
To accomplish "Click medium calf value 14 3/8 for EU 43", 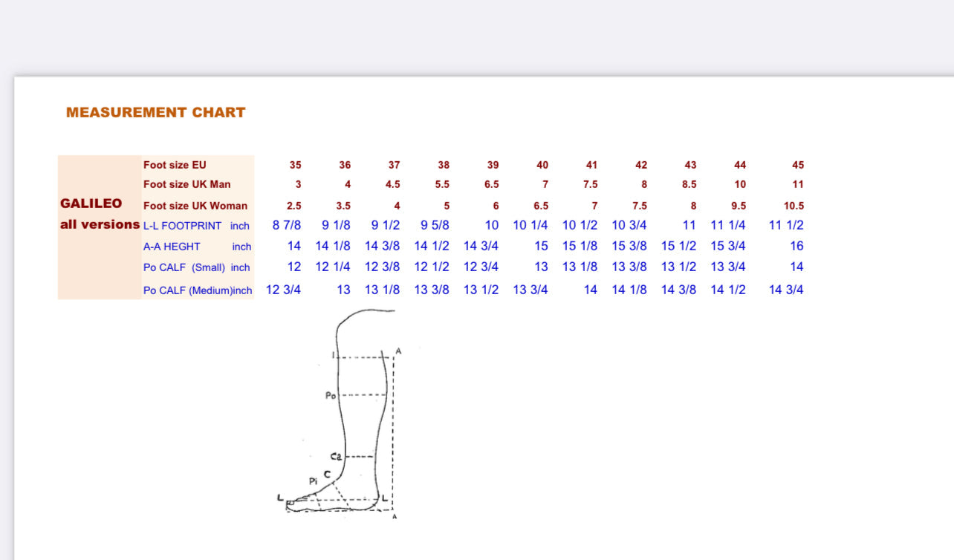I will coord(679,290).
